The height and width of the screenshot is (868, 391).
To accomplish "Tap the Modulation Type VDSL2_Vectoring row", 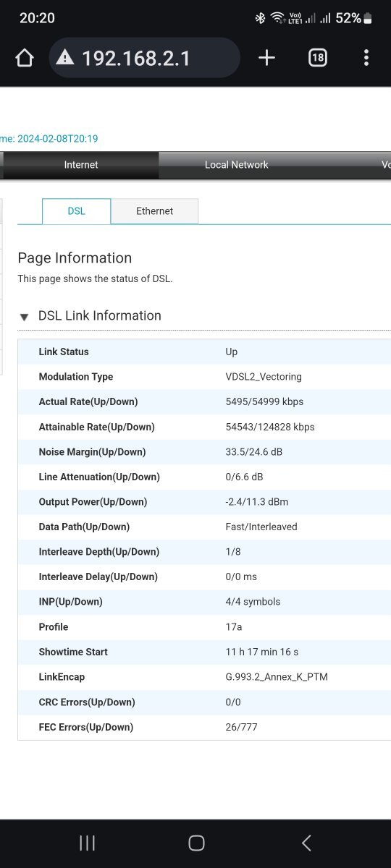I will pos(204,377).
